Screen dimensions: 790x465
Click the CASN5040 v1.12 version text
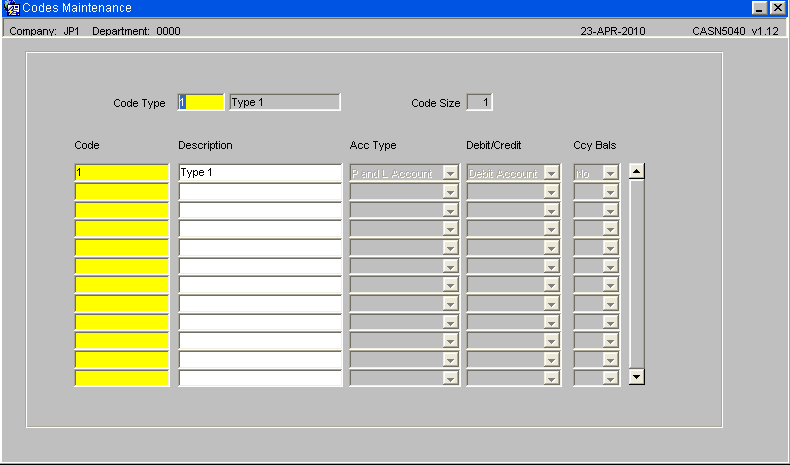pyautogui.click(x=736, y=31)
